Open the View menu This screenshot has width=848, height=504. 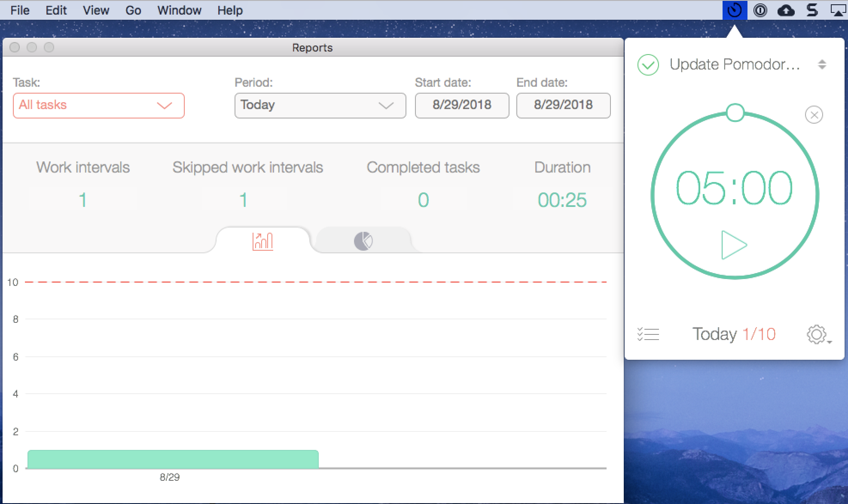point(95,10)
